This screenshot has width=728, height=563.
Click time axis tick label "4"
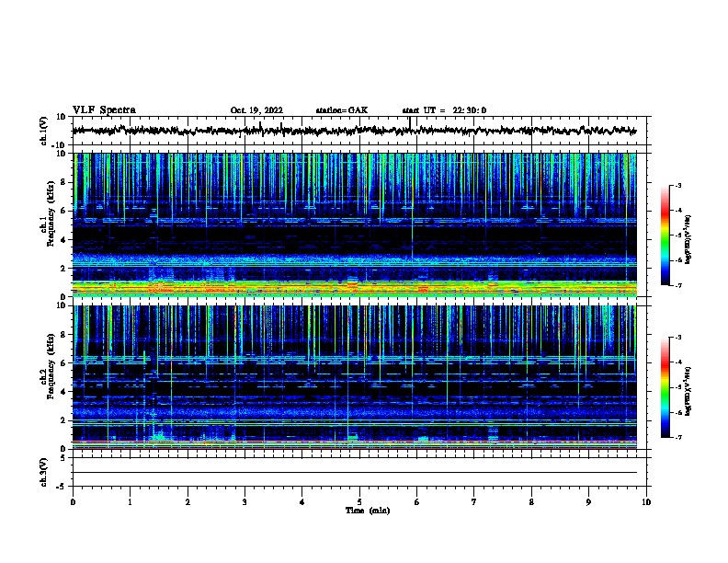[301, 502]
